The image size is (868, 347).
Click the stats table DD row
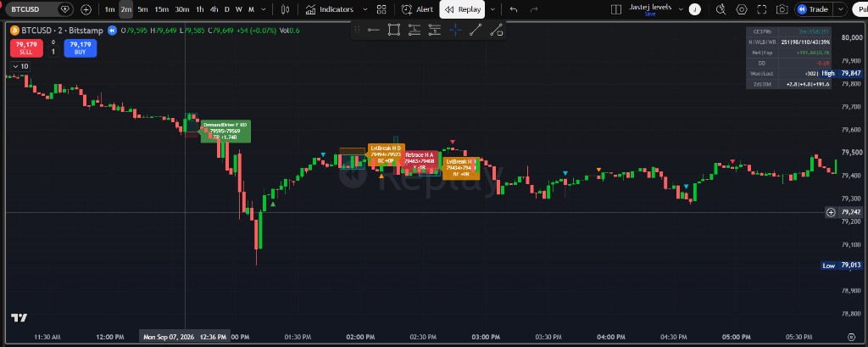[x=788, y=63]
